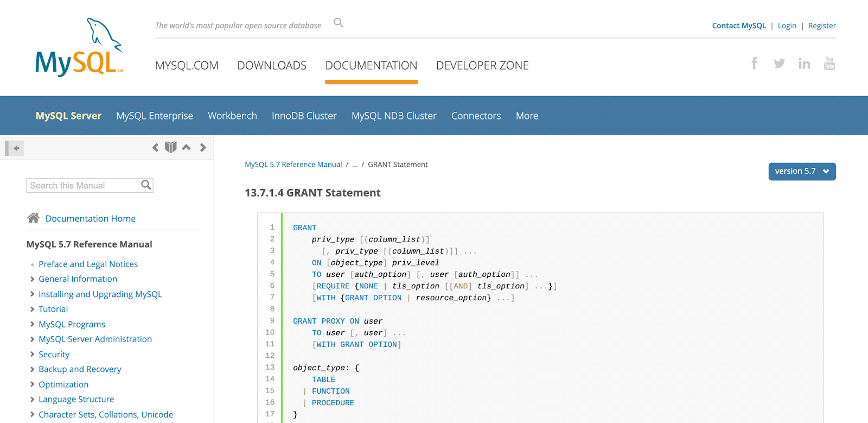Open the Documentation Home link
Screen dimensions: 868x423
pyautogui.click(x=90, y=218)
